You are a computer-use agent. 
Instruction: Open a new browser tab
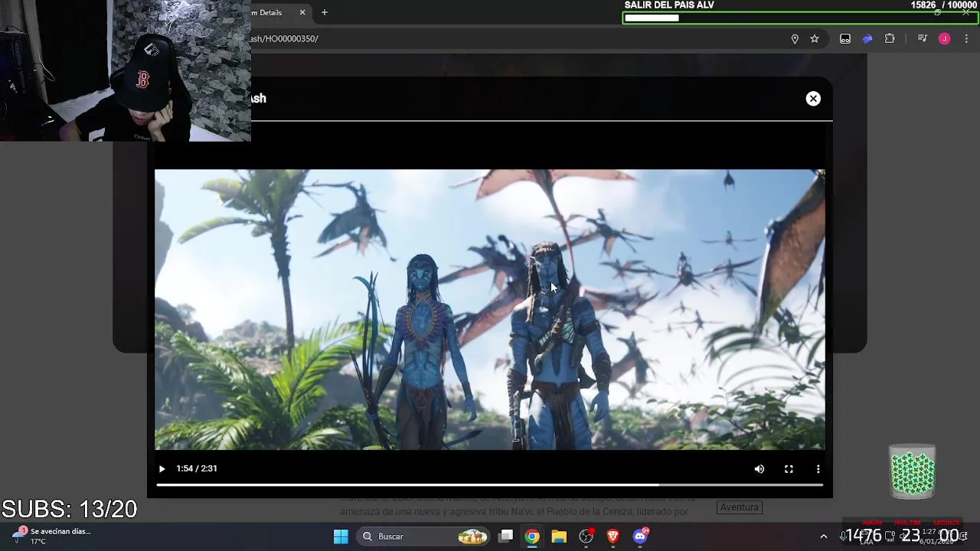[x=325, y=12]
